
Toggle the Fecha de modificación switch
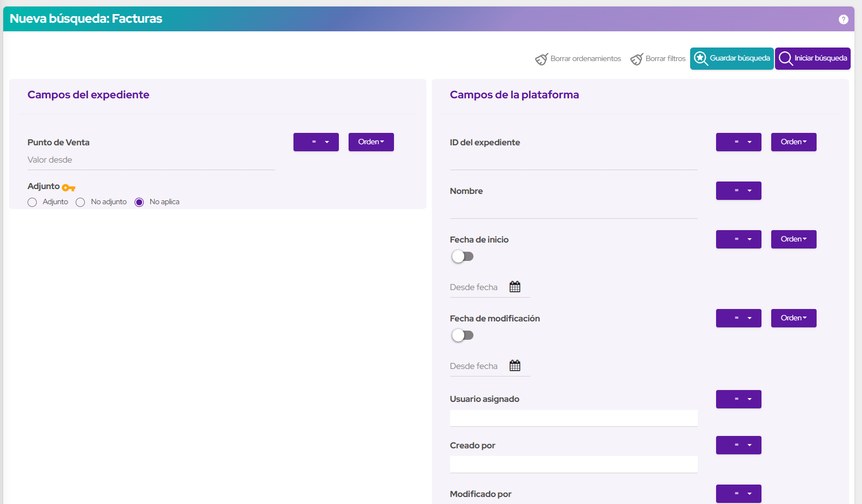(463, 335)
